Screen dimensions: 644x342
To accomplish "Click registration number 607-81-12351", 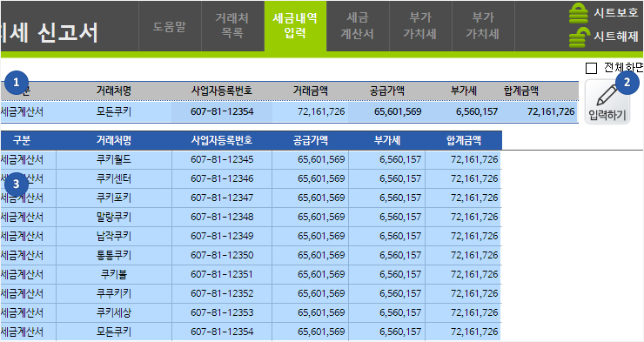I will pyautogui.click(x=222, y=275).
